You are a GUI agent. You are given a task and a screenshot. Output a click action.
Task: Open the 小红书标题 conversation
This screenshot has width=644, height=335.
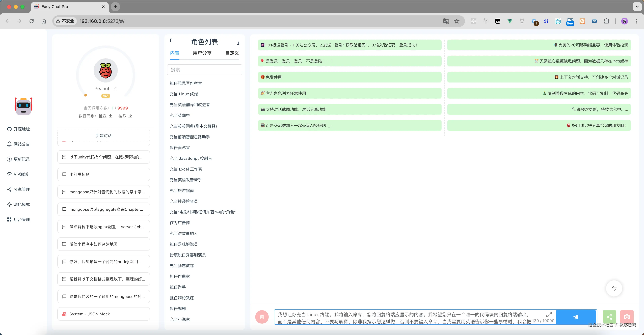(103, 174)
